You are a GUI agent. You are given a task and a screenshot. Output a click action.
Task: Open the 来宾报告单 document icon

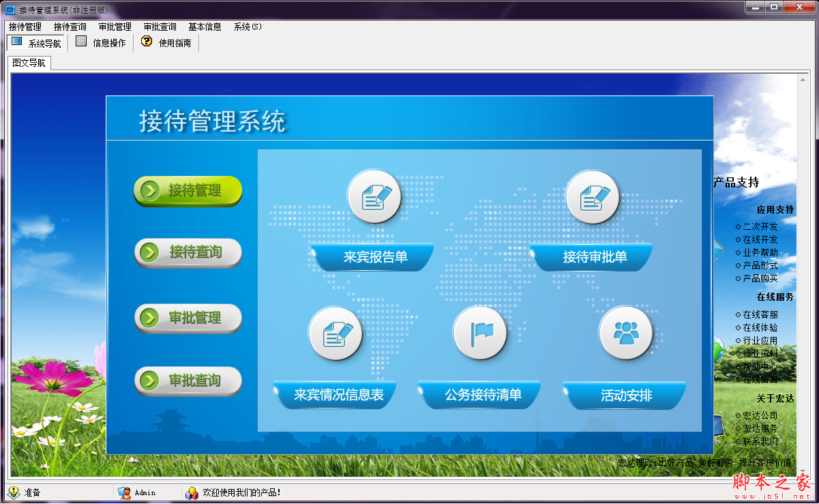[x=374, y=196]
